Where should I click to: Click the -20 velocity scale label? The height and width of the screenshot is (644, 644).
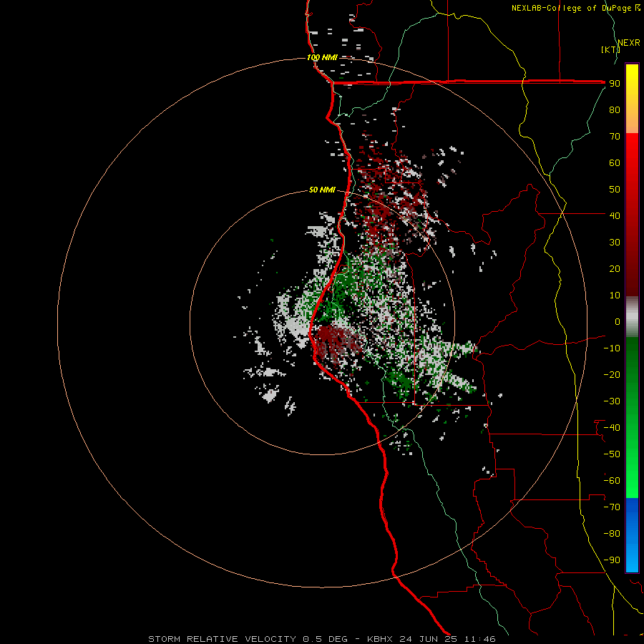612,374
